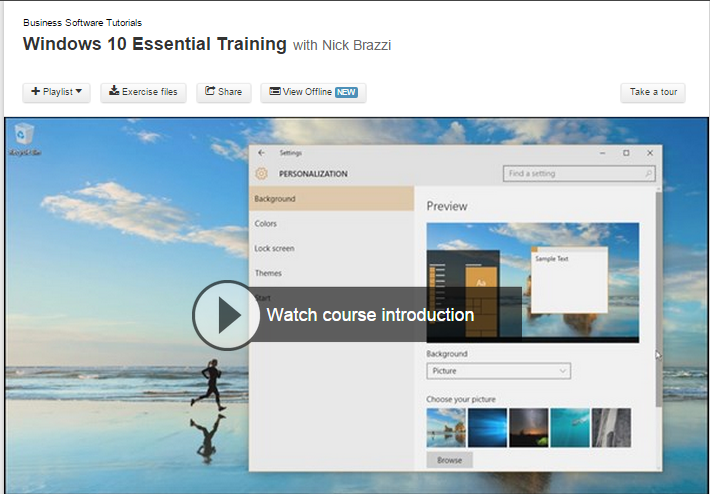
Task: Choose the Windows logo picture thumbnail
Action: tap(487, 428)
